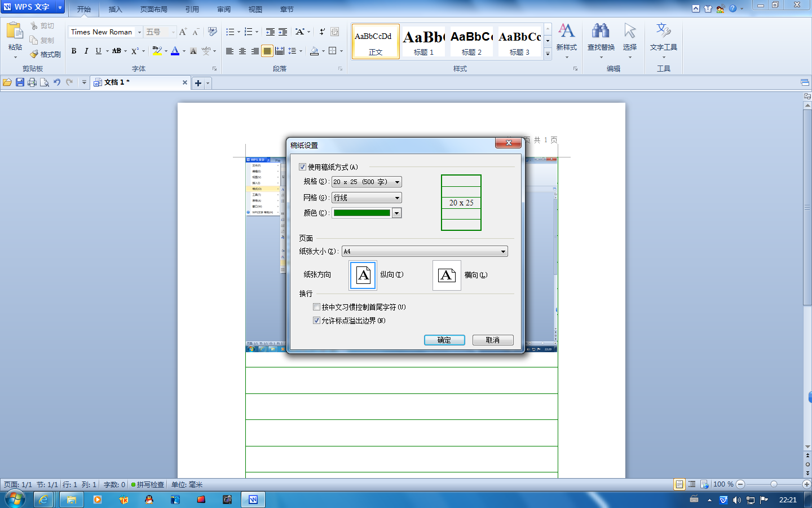Expand the 纸张大小 A4 dropdown
The image size is (812, 508).
coord(425,251)
